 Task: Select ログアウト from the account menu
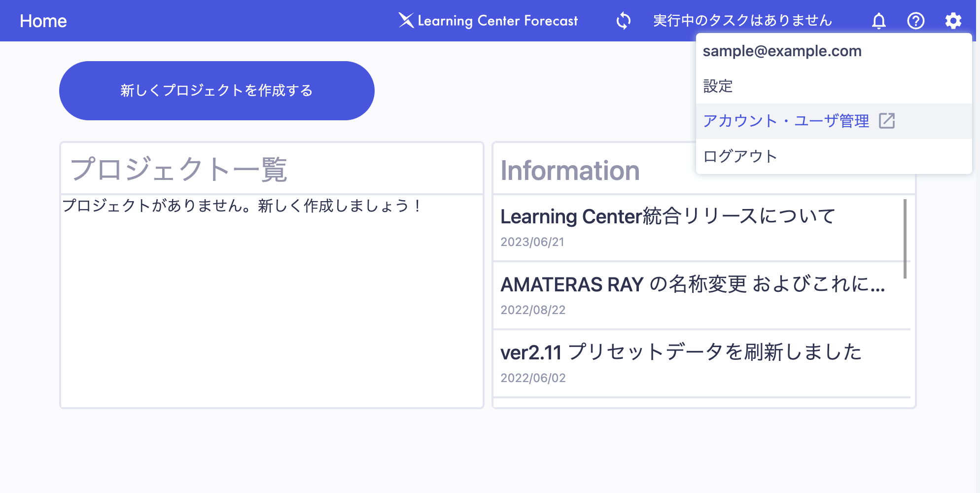click(x=739, y=156)
